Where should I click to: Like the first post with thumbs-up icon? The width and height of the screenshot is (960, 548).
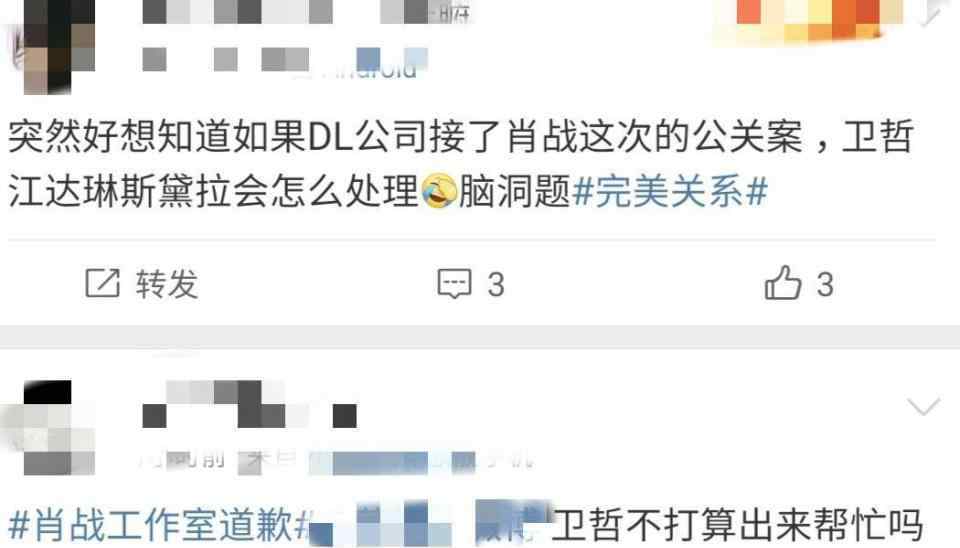(x=782, y=282)
